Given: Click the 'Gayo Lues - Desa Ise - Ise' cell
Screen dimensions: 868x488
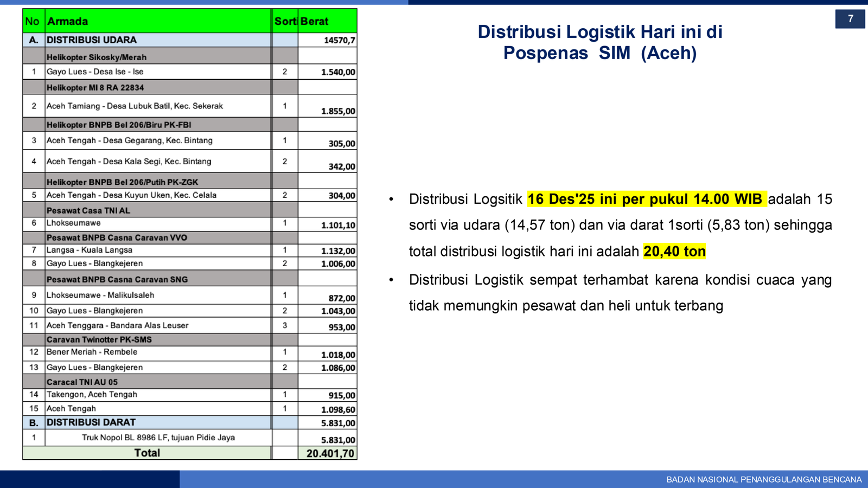Looking at the screenshot, I should click(95, 72).
